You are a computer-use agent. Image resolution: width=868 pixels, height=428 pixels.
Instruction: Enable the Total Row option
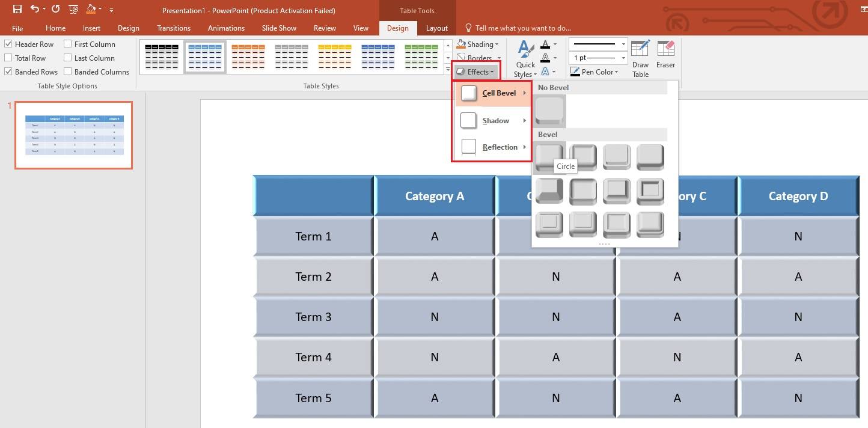(x=8, y=58)
